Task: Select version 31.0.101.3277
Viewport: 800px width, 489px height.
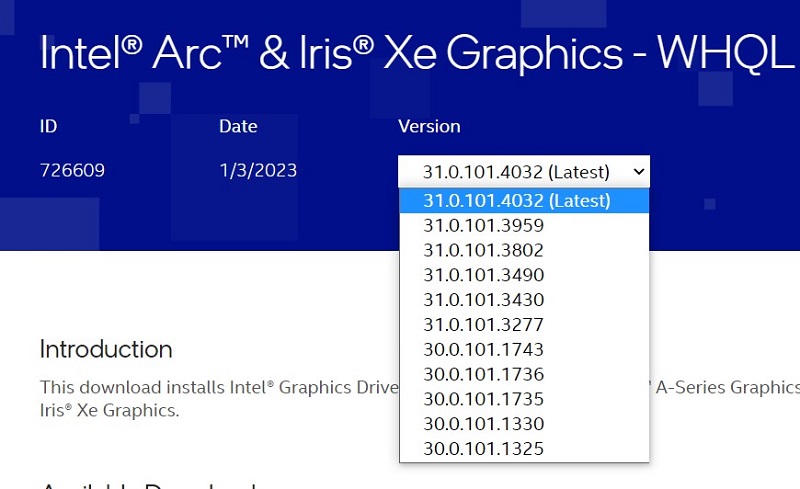Action: tap(483, 325)
